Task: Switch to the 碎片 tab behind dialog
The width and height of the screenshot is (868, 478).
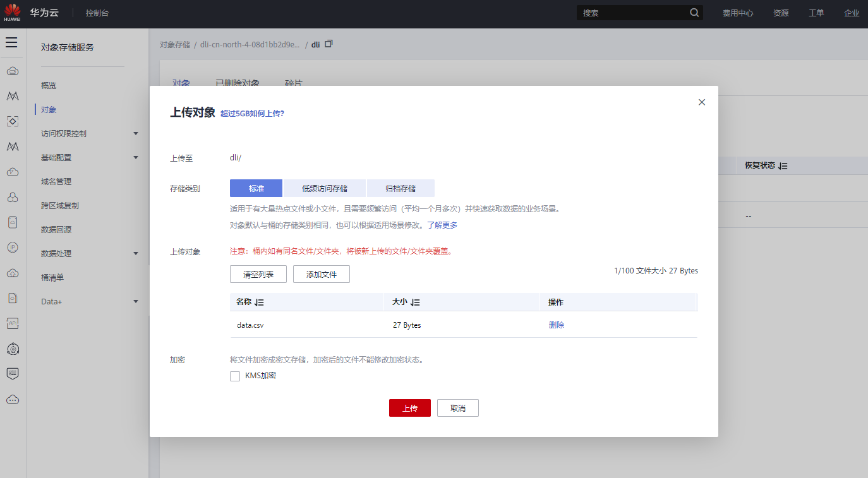Action: point(294,83)
